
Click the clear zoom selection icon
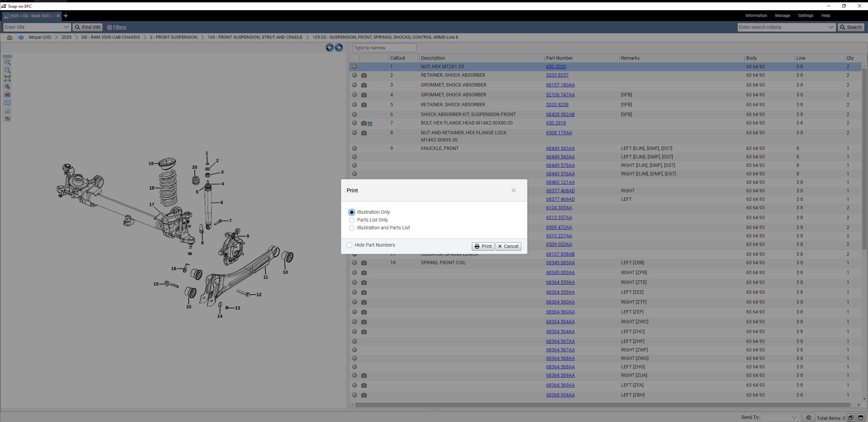[7, 87]
